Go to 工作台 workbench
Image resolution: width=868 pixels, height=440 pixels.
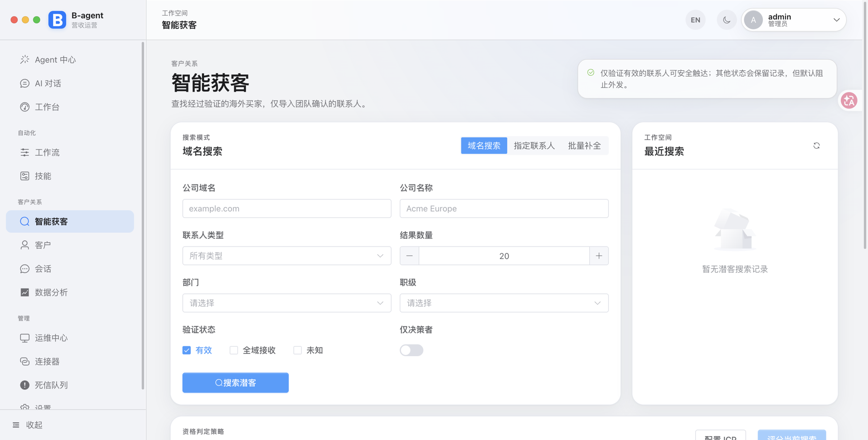(x=70, y=107)
